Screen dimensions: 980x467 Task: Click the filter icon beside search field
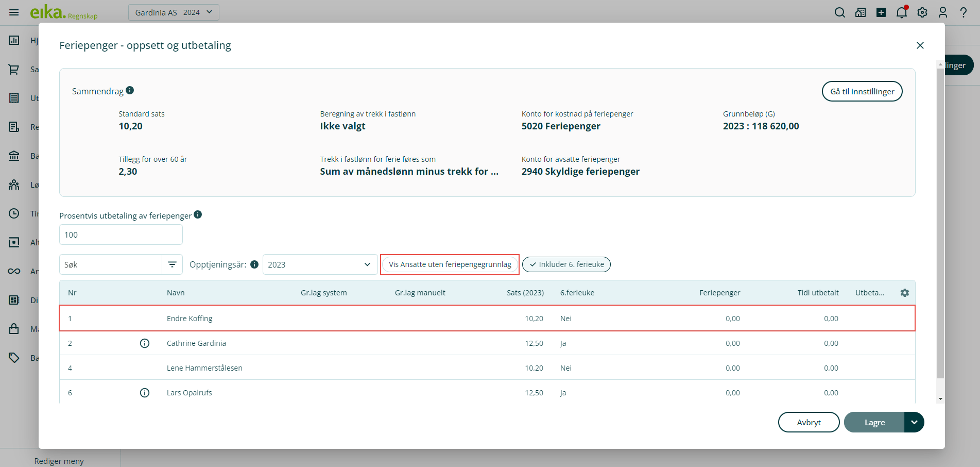[172, 264]
